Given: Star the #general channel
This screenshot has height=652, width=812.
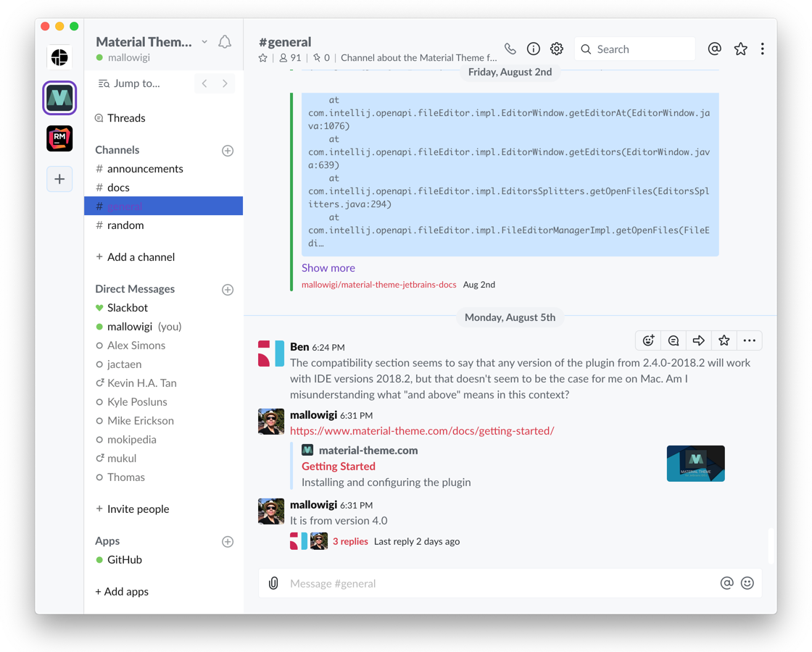Looking at the screenshot, I should pyautogui.click(x=263, y=58).
